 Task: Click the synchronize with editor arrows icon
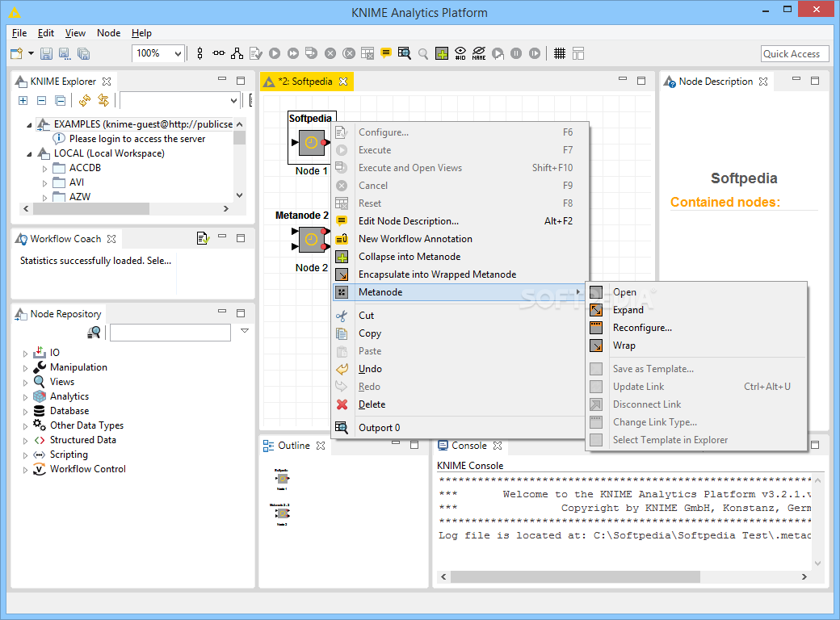(103, 100)
